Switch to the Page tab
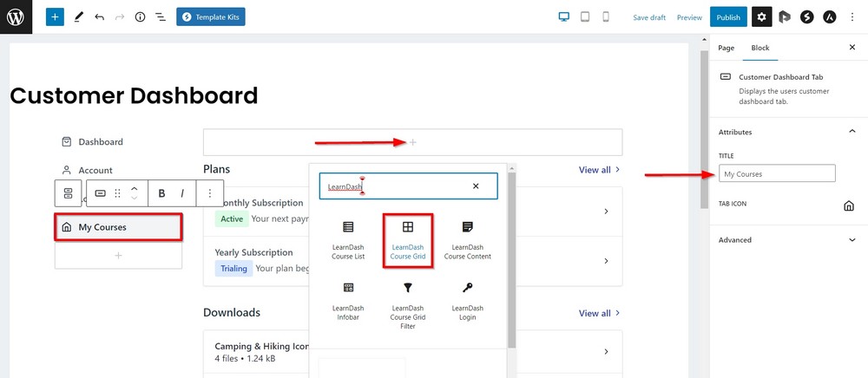Image resolution: width=868 pixels, height=378 pixels. (x=727, y=48)
